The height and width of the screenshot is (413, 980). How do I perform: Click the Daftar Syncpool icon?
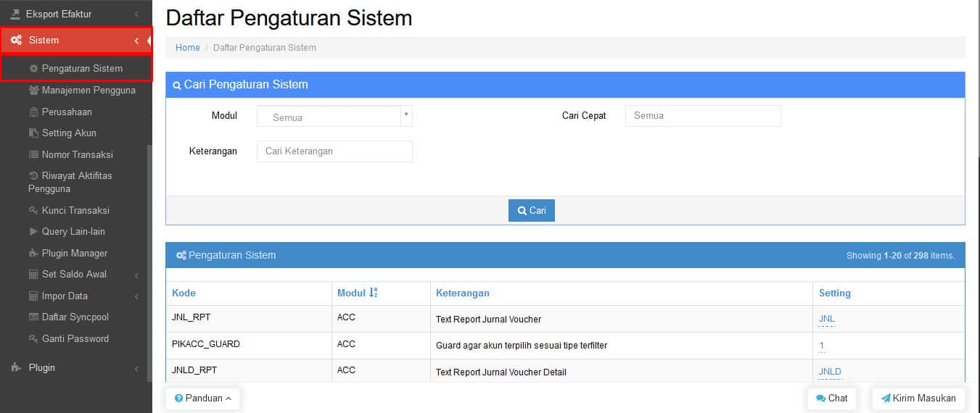(x=33, y=317)
